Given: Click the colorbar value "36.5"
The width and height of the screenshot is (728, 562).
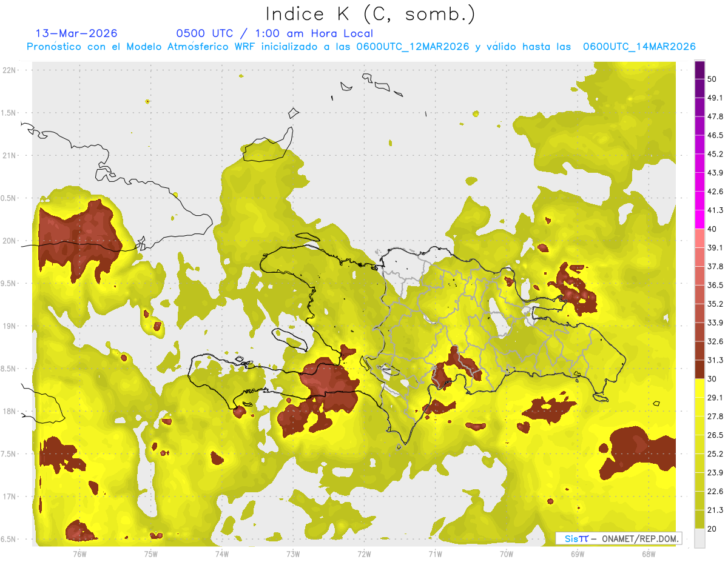Looking at the screenshot, I should 715,285.
